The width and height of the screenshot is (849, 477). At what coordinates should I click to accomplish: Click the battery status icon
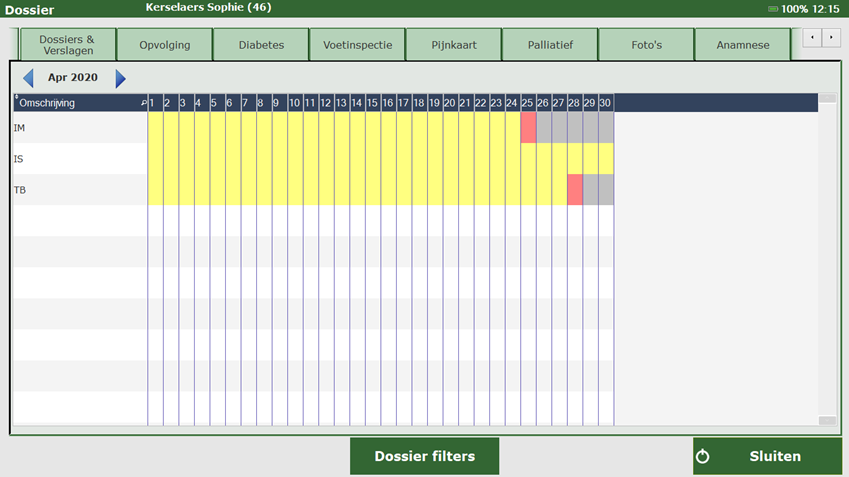click(x=772, y=9)
